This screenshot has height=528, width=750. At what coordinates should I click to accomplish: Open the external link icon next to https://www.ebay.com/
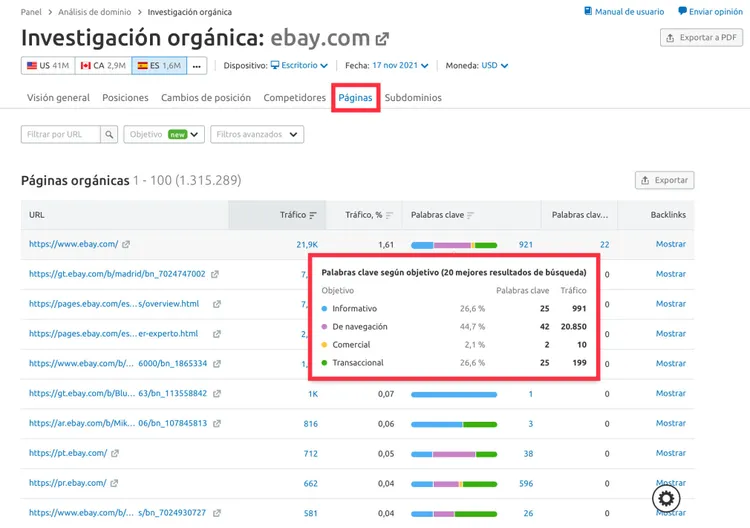point(126,244)
